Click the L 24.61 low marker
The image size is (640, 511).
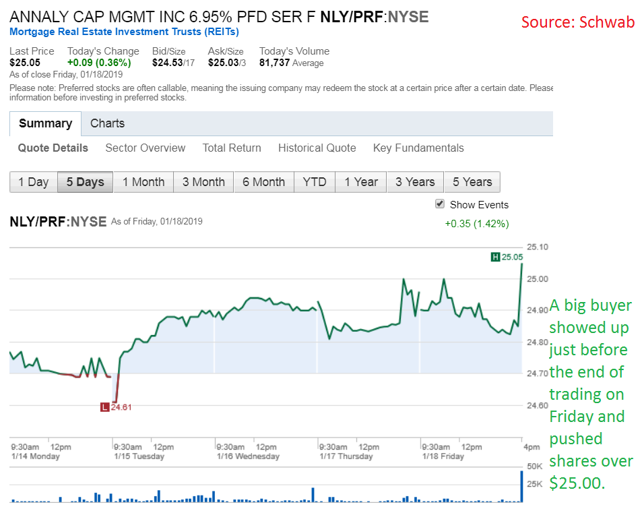[x=116, y=407]
